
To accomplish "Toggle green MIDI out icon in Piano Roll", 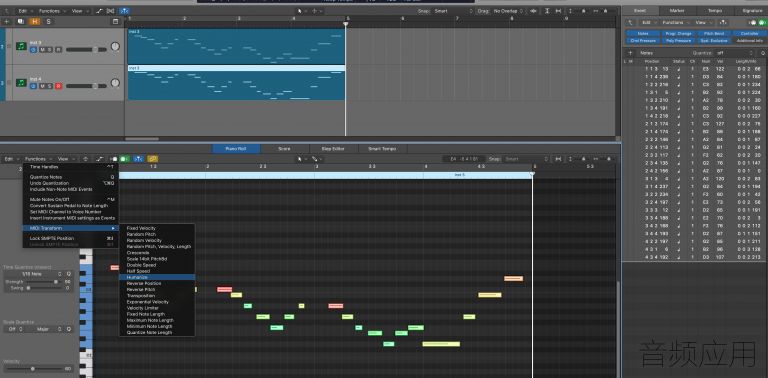I will (x=124, y=159).
